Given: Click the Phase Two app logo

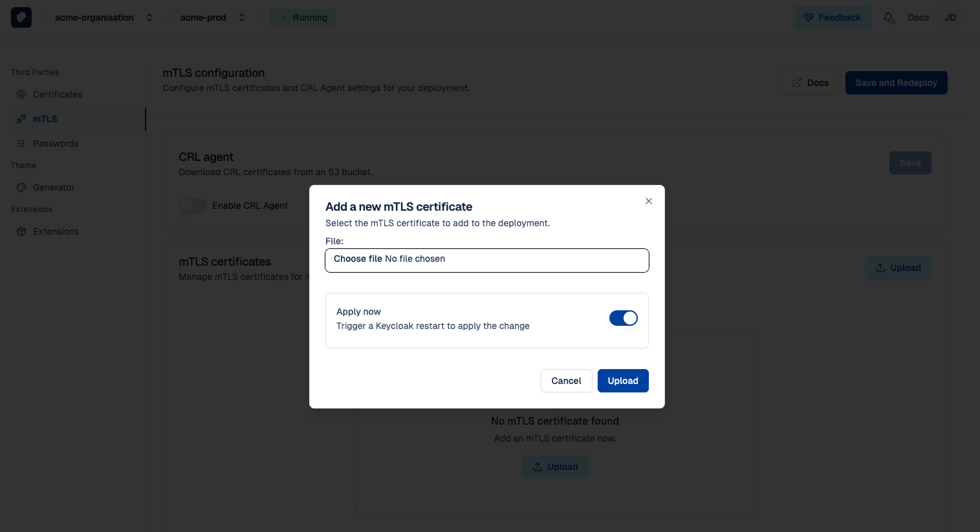Looking at the screenshot, I should (21, 17).
